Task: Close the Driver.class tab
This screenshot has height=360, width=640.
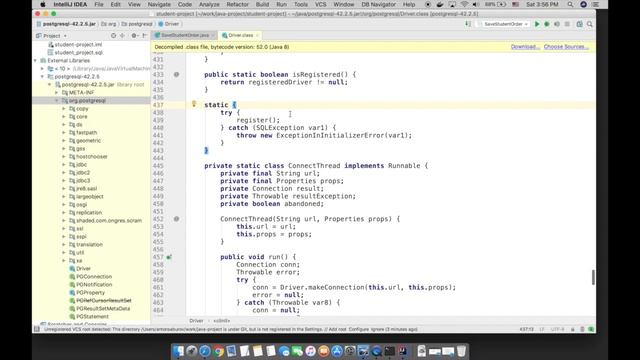Action: point(257,36)
